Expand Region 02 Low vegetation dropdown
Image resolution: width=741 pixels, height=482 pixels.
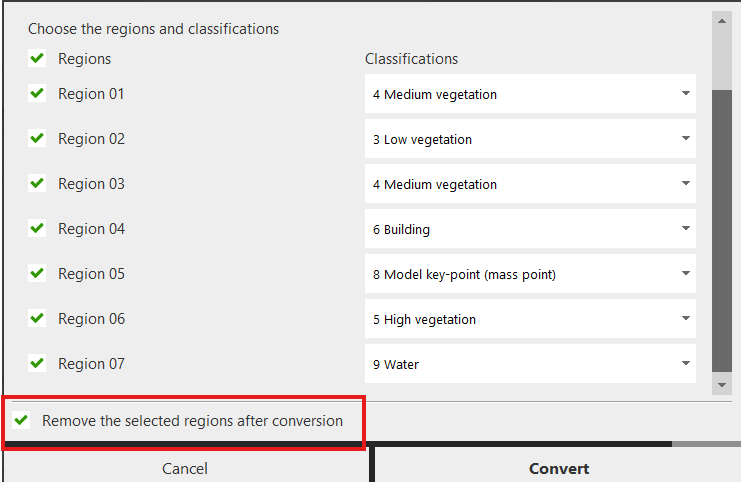click(x=530, y=139)
